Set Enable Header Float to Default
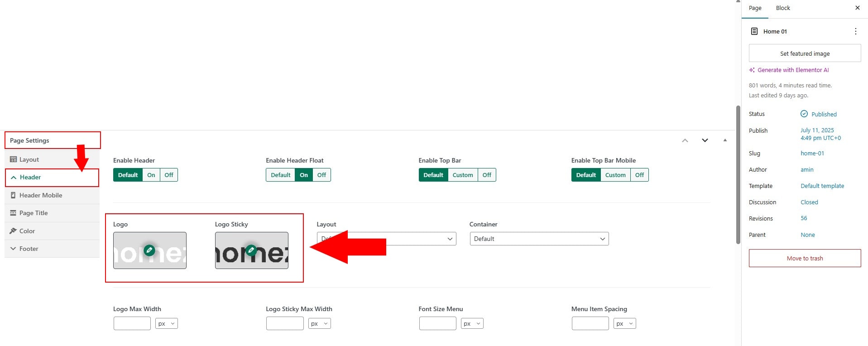This screenshot has height=346, width=868. 280,175
